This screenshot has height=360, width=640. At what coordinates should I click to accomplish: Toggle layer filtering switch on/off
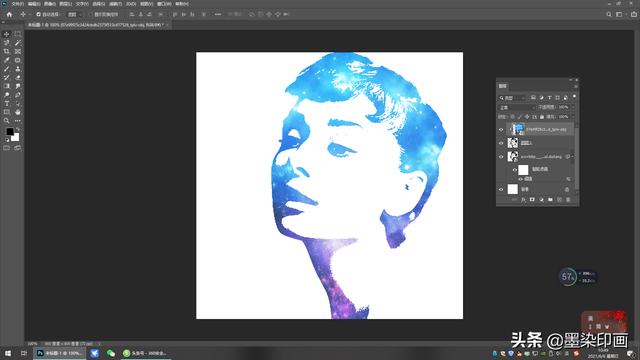pos(574,97)
